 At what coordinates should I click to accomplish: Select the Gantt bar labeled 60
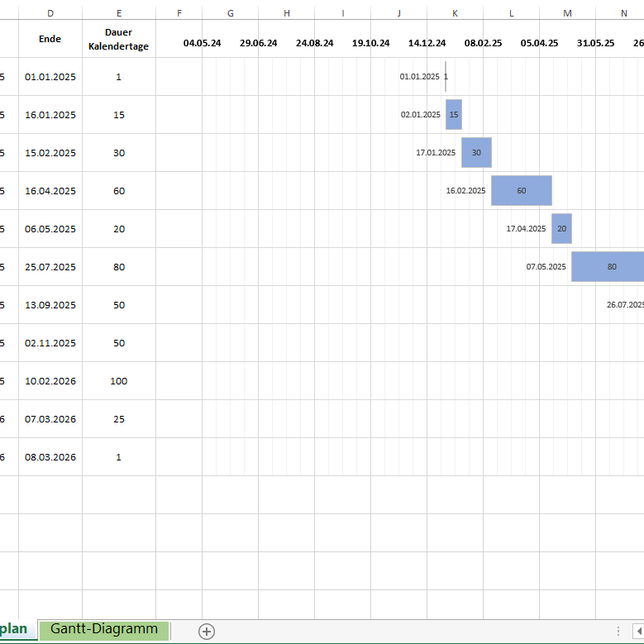click(x=521, y=191)
